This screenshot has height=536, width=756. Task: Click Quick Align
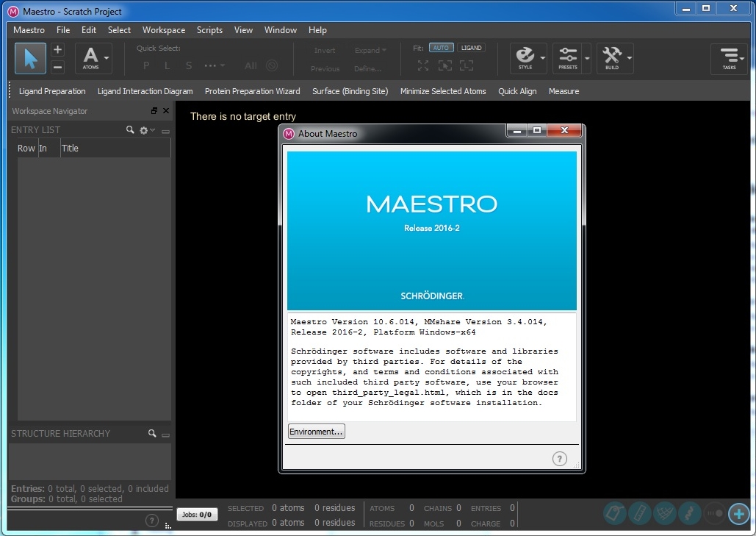tap(517, 91)
